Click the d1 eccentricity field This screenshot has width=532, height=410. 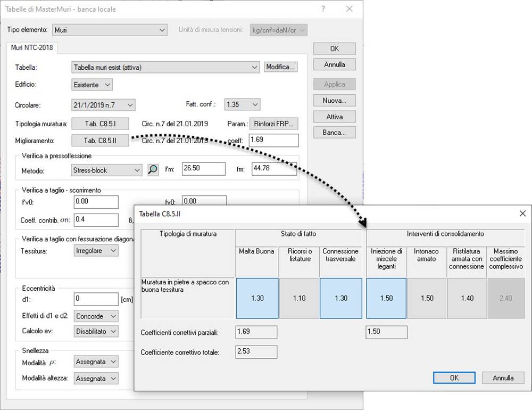point(96,299)
